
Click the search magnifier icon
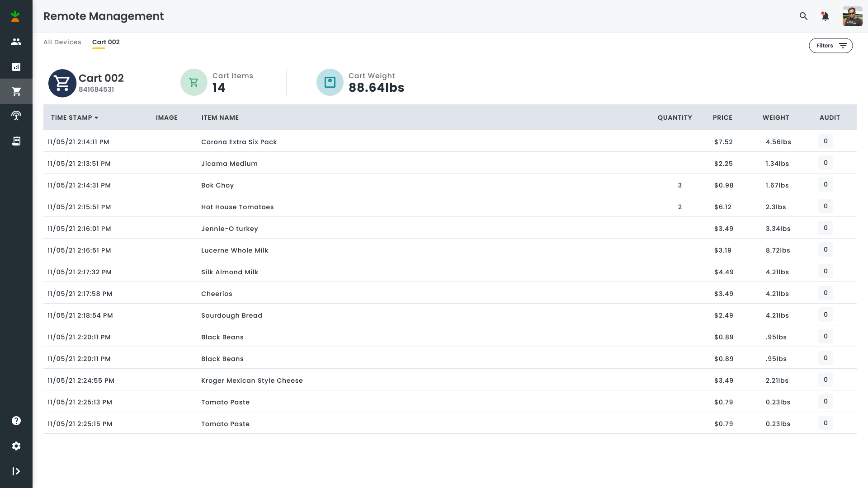(x=803, y=16)
